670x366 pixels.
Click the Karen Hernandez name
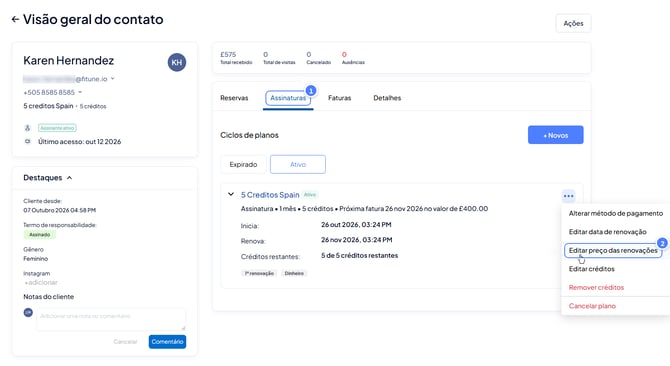click(x=68, y=61)
